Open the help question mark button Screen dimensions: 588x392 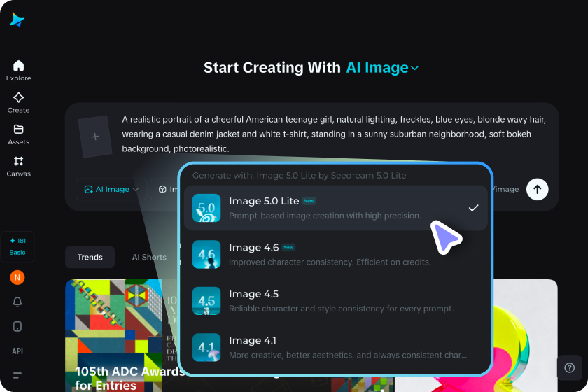[569, 368]
